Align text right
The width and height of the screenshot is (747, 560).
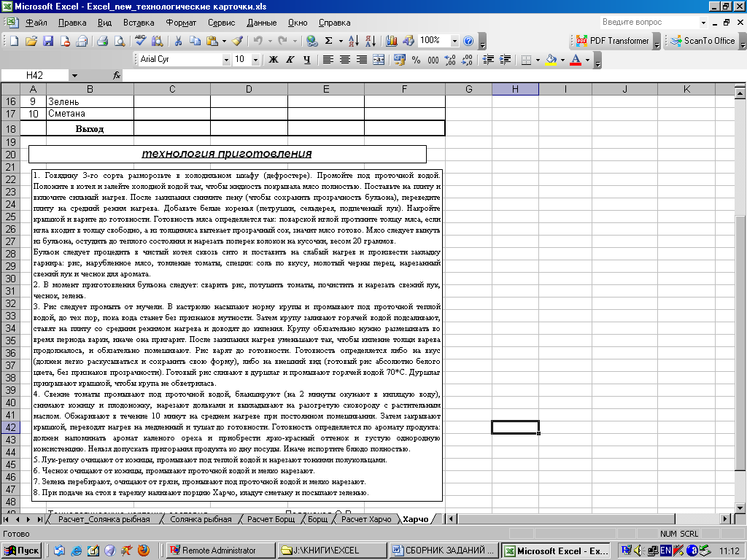click(x=362, y=60)
